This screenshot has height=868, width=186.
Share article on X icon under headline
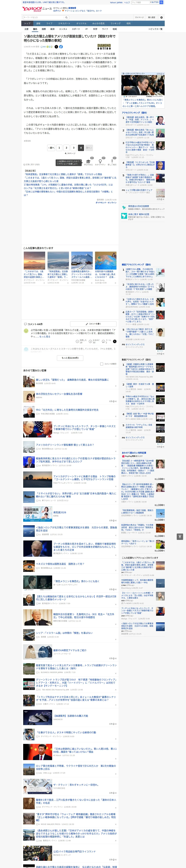click(56, 47)
